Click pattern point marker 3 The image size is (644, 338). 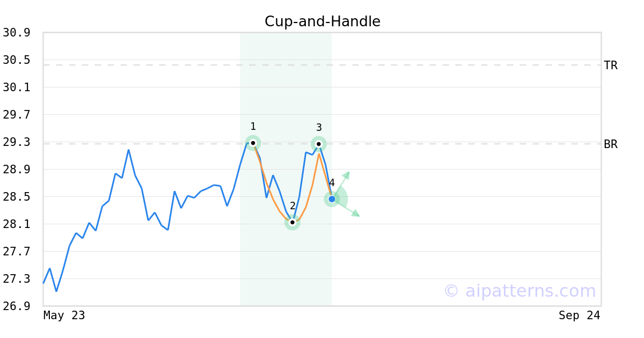318,144
